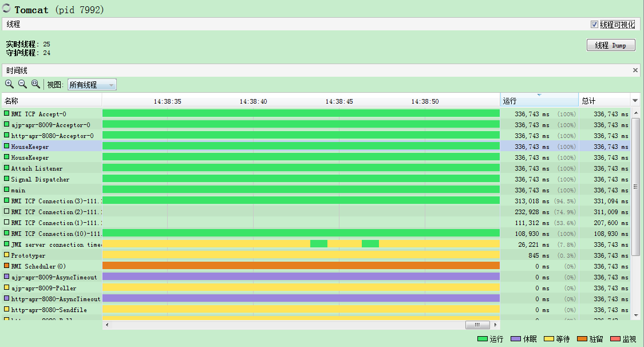Zoom out of the thread timeline

click(x=22, y=84)
